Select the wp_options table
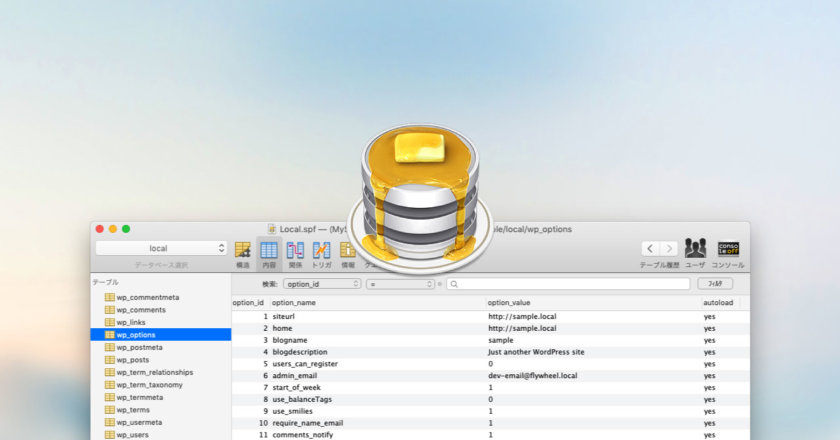 click(x=161, y=334)
